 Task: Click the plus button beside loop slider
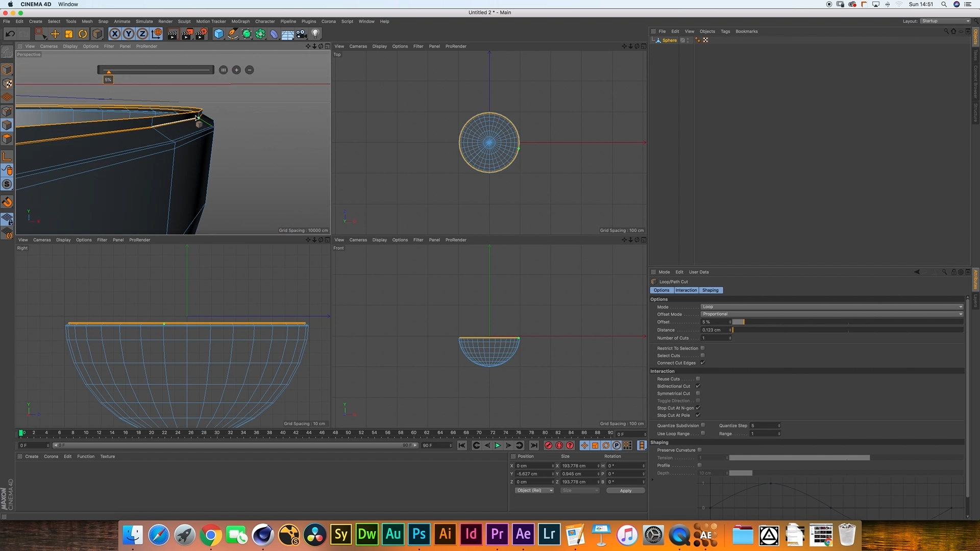pyautogui.click(x=236, y=70)
